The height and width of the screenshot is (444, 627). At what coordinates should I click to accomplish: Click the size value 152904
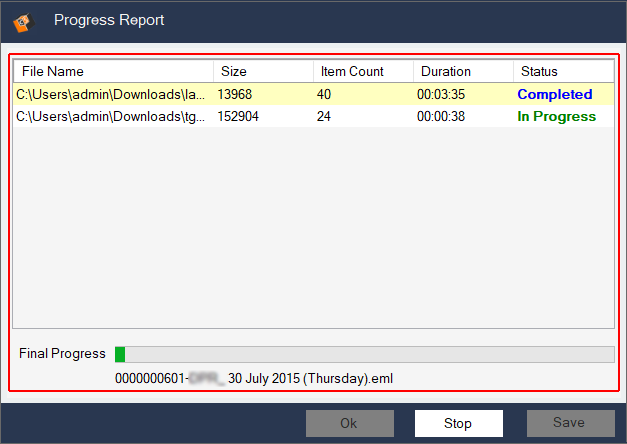pos(241,117)
